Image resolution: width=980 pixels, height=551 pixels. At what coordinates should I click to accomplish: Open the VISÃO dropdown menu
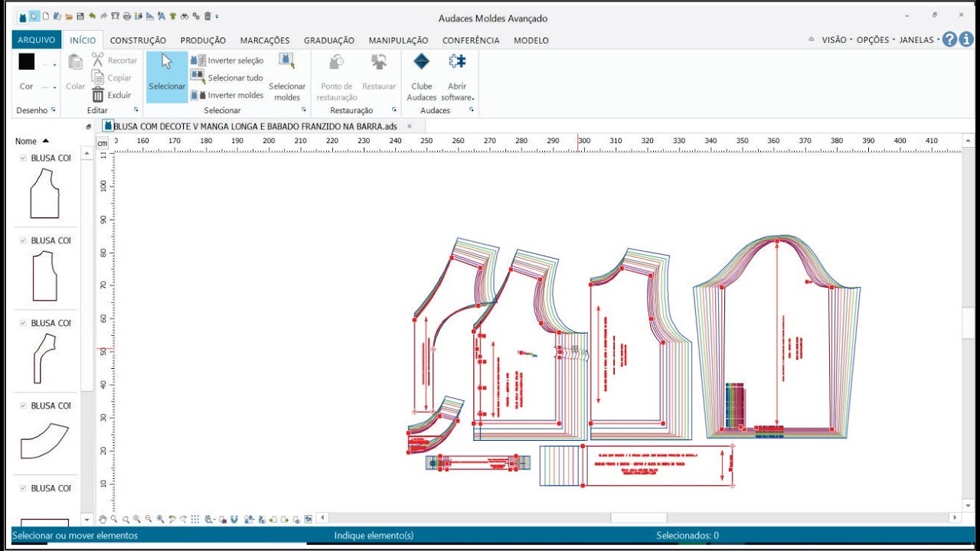(837, 40)
